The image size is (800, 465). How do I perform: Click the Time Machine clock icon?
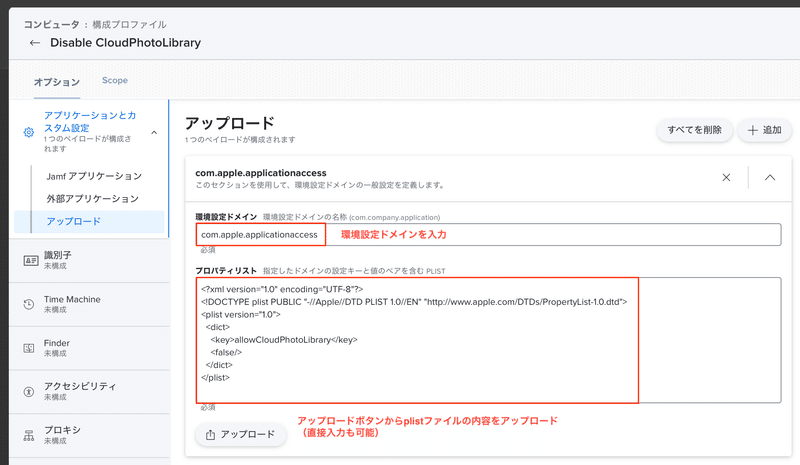click(x=29, y=304)
